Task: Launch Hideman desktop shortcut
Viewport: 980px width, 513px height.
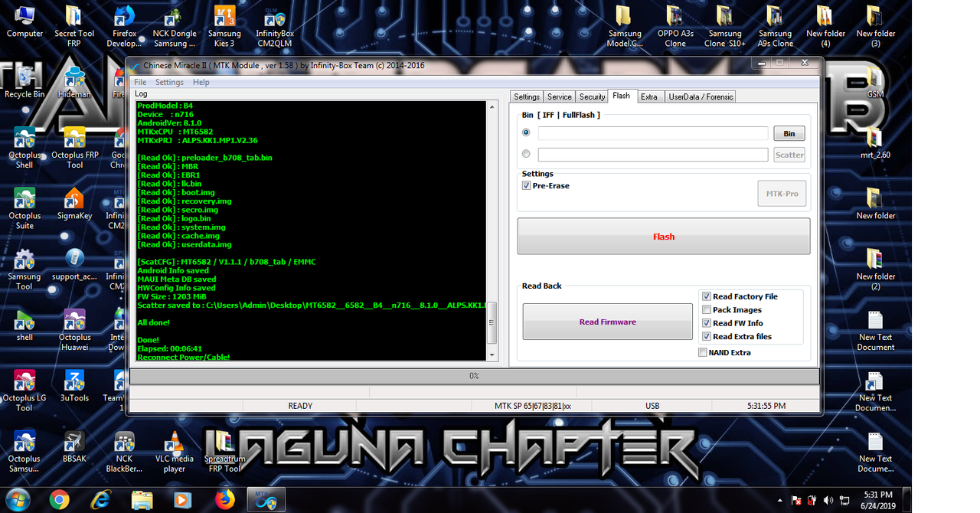Action: [x=74, y=83]
